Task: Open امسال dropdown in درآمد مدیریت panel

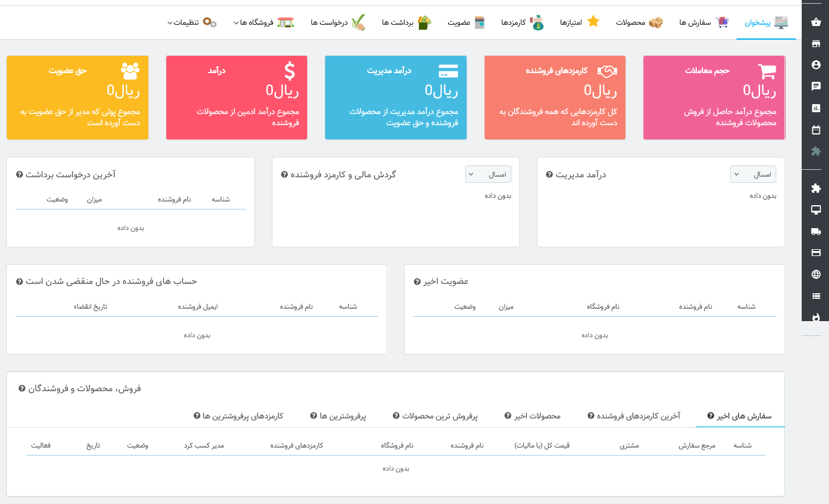Action: 753,174
